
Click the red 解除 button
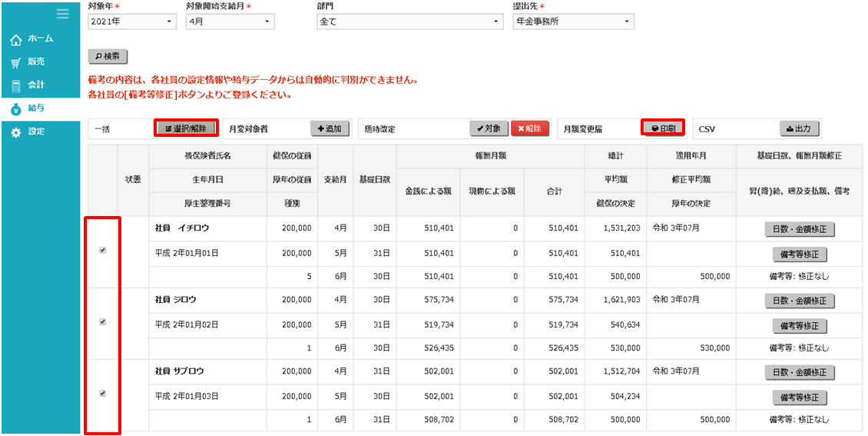tap(530, 128)
